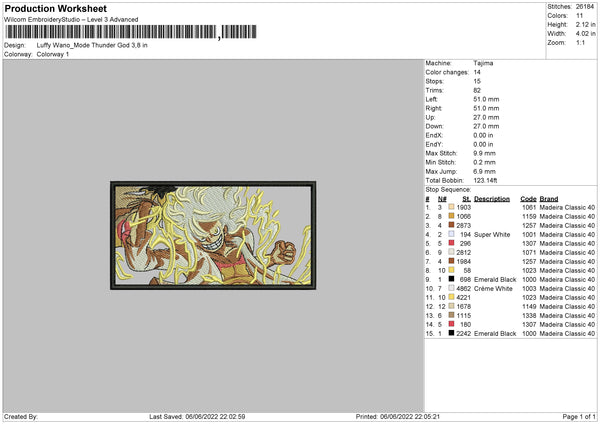Click Emerald Black in row 15
This screenshot has height=424, width=600.
click(495, 334)
